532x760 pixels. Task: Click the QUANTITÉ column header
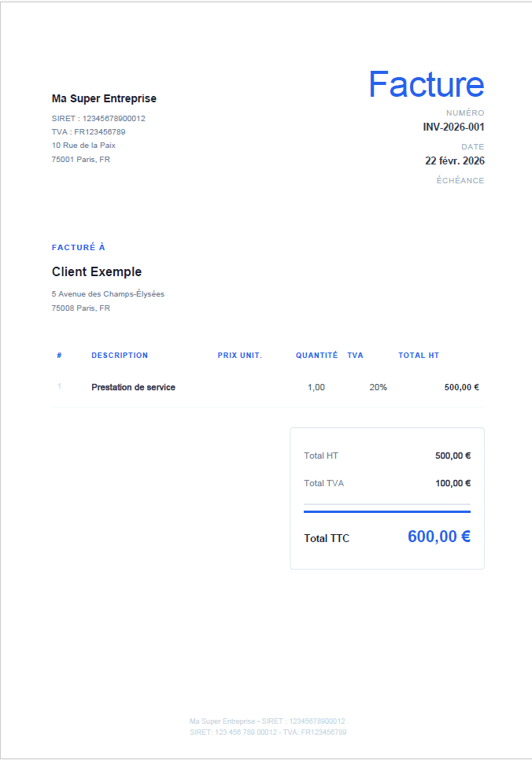(316, 356)
